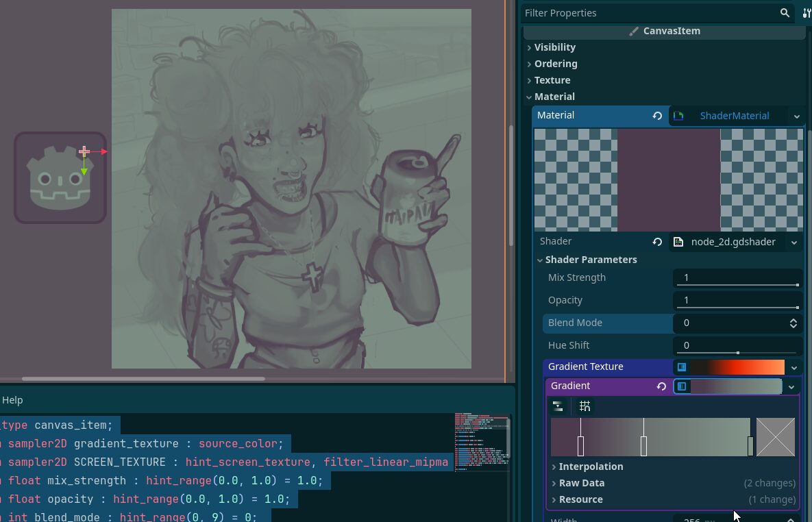The width and height of the screenshot is (812, 522).
Task: Open the node_2d.gdshader dropdown arrow
Action: (794, 243)
